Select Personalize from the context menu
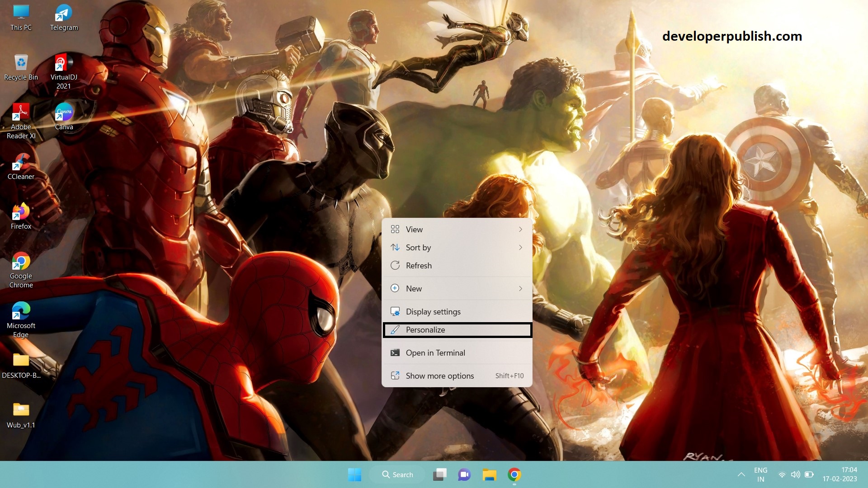 (x=425, y=330)
